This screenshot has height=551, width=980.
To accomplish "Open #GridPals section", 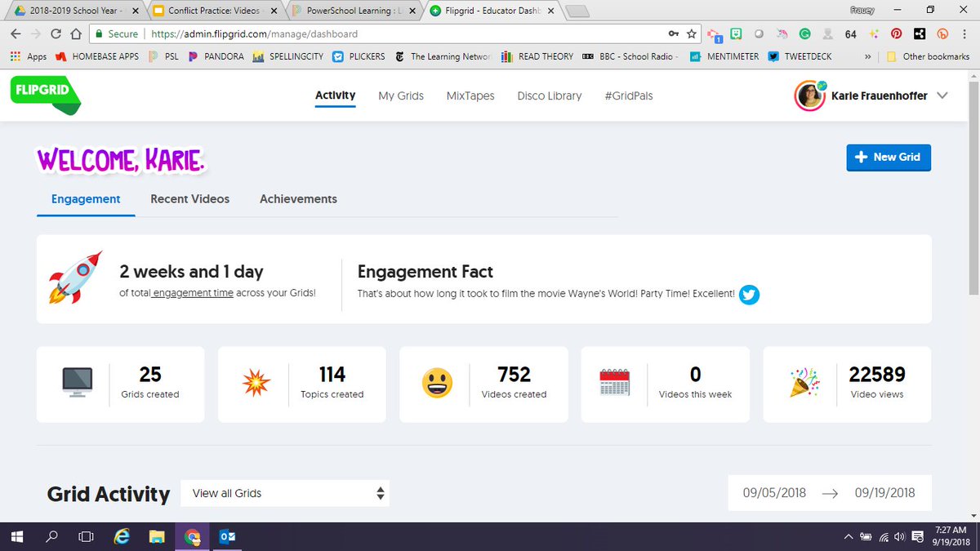I will click(x=629, y=96).
